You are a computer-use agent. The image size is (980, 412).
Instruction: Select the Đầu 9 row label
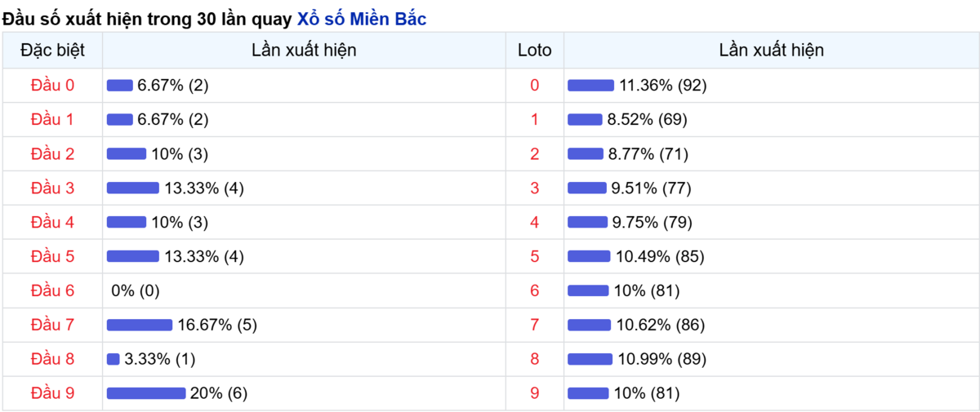click(52, 393)
